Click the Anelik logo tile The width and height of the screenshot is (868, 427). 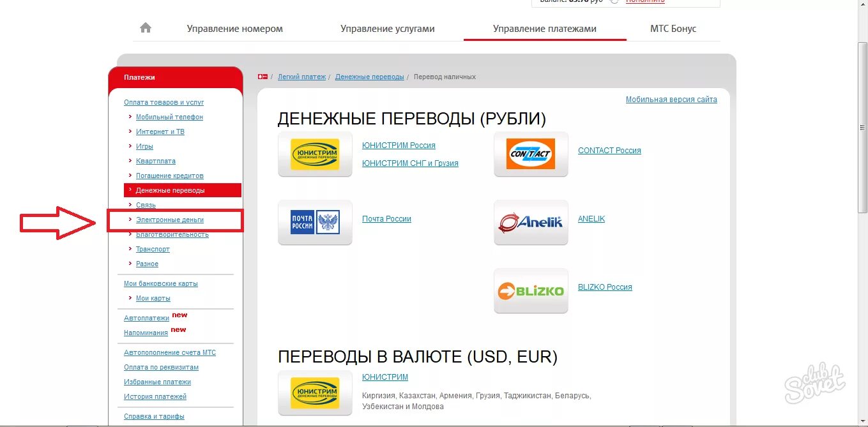531,223
